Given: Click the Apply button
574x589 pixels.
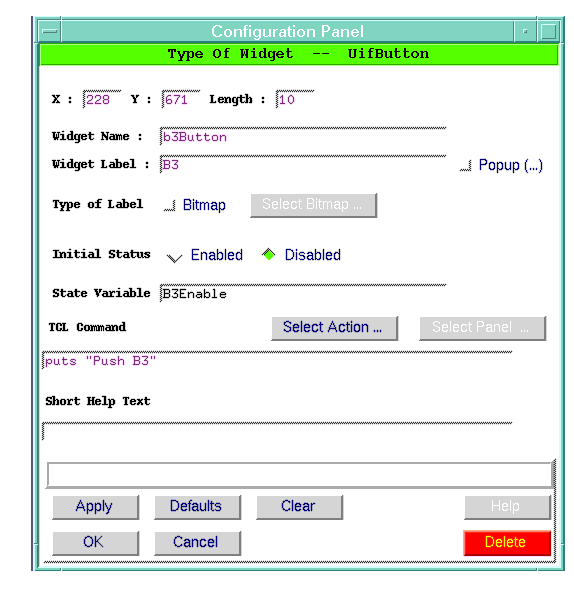Looking at the screenshot, I should point(95,507).
